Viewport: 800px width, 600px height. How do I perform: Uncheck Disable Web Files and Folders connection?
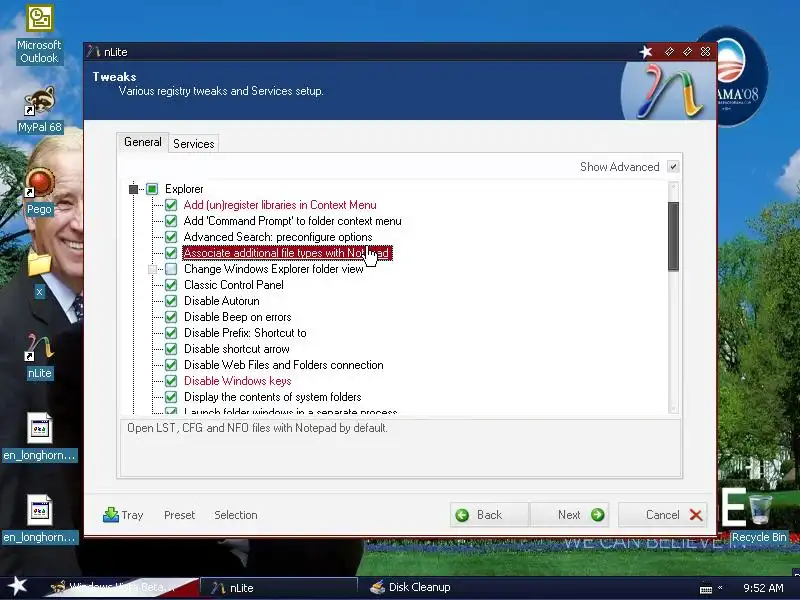pyautogui.click(x=171, y=365)
